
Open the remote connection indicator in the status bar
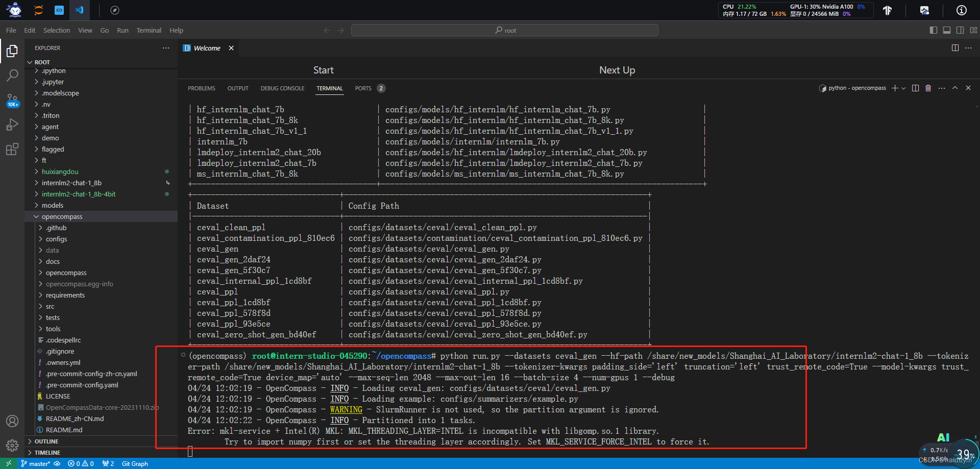tap(9, 463)
